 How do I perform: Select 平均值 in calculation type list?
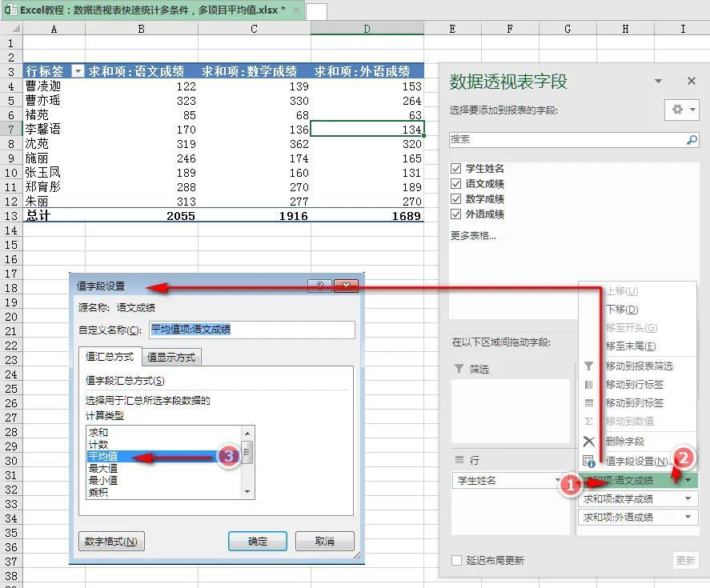[x=103, y=456]
